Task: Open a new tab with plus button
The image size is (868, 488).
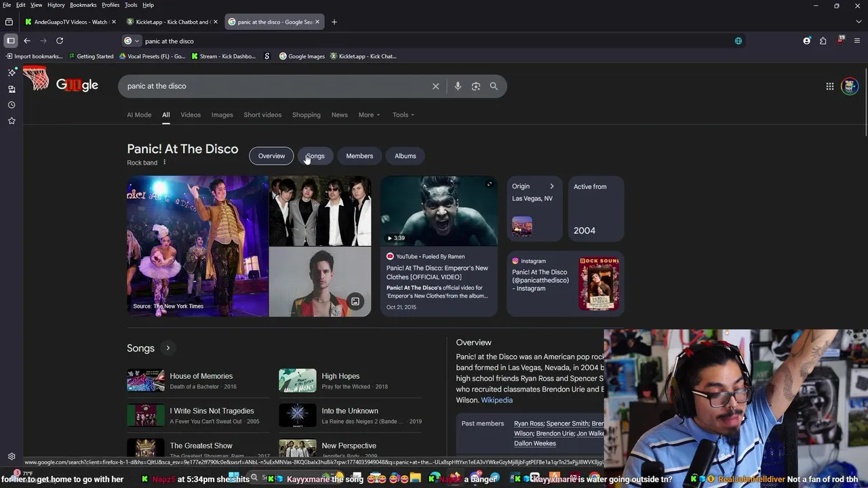Action: pos(334,22)
